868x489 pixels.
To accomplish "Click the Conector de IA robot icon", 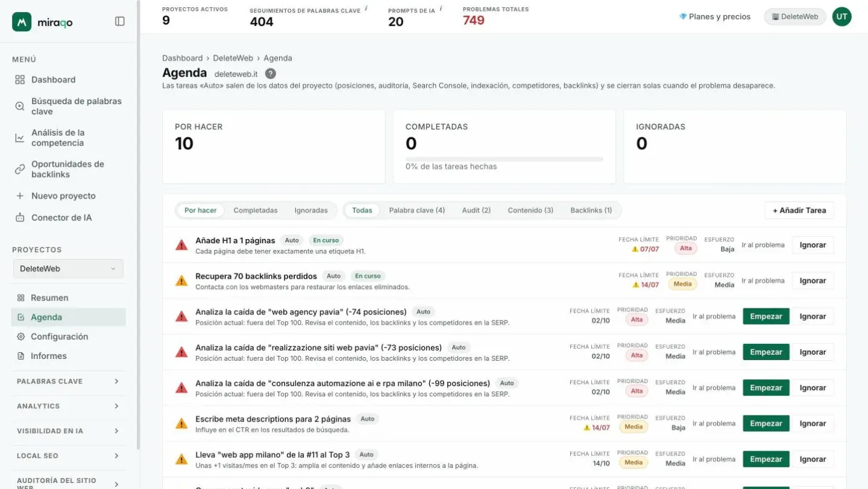I will pyautogui.click(x=20, y=217).
